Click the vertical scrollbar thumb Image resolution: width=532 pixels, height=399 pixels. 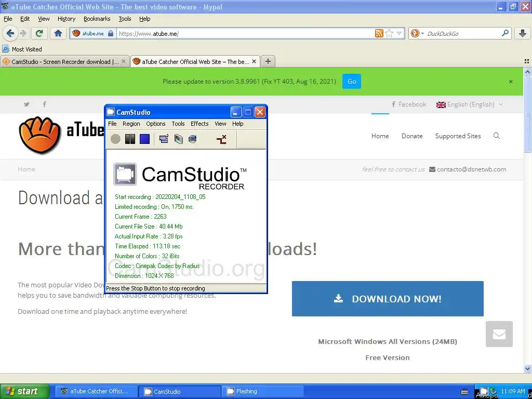pos(527,114)
